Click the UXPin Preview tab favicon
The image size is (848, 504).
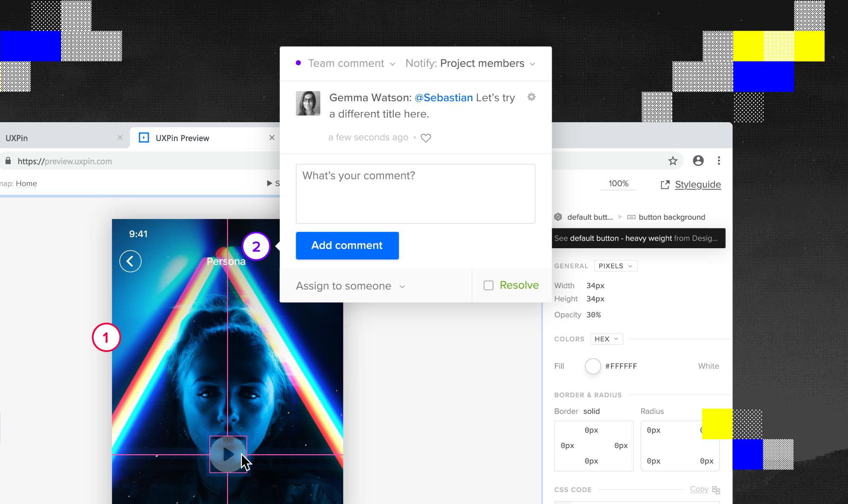pos(144,138)
